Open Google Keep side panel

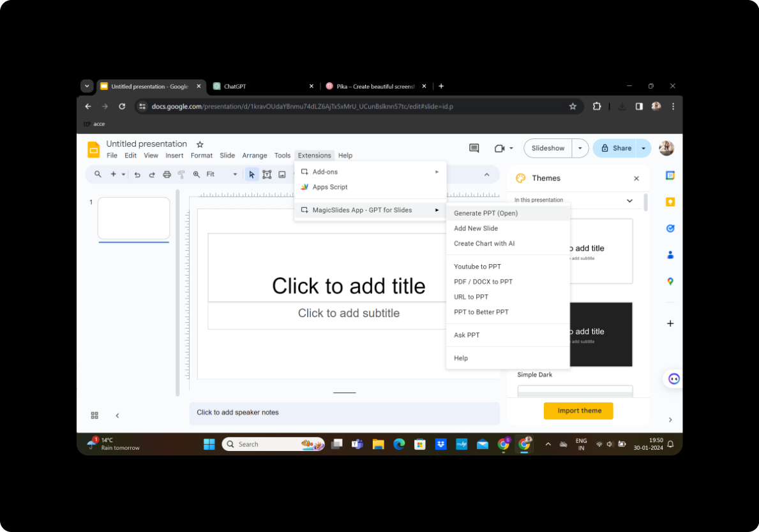pyautogui.click(x=670, y=202)
